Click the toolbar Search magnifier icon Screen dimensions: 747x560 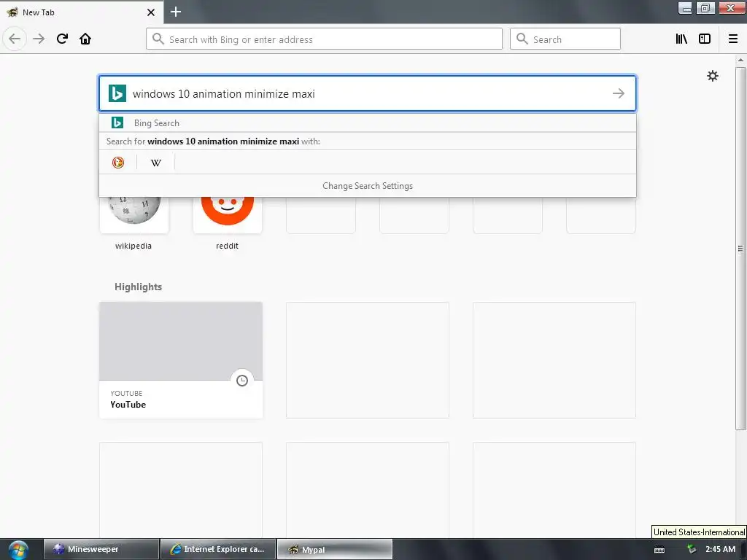tap(522, 39)
